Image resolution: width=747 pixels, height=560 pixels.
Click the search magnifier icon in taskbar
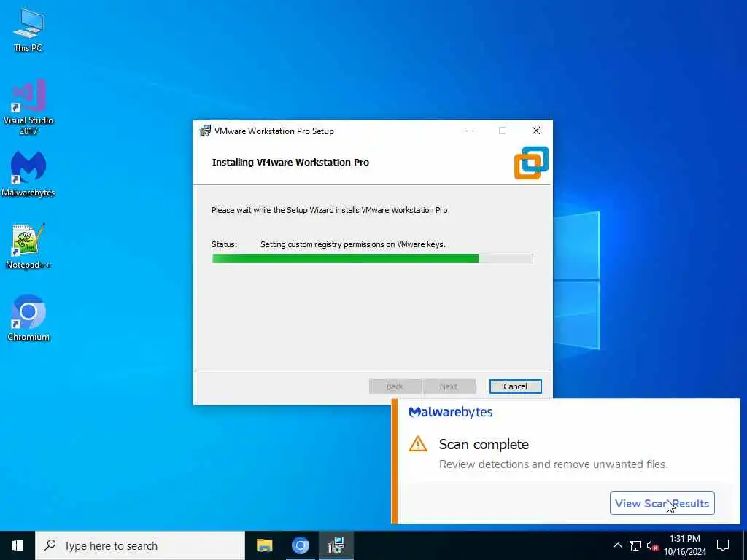pos(50,545)
